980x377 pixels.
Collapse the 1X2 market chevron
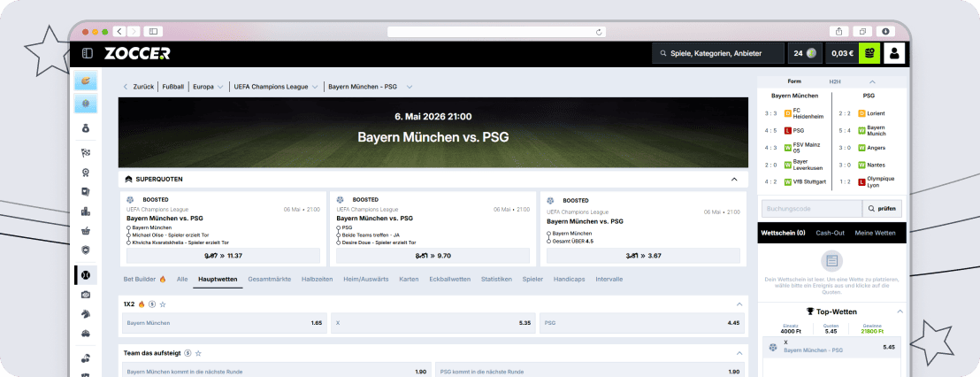pos(739,304)
